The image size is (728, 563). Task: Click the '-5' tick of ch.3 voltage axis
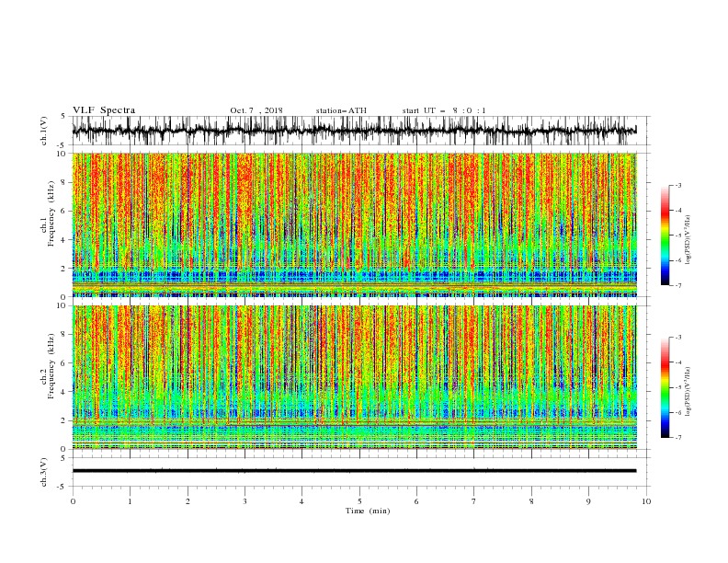point(63,487)
